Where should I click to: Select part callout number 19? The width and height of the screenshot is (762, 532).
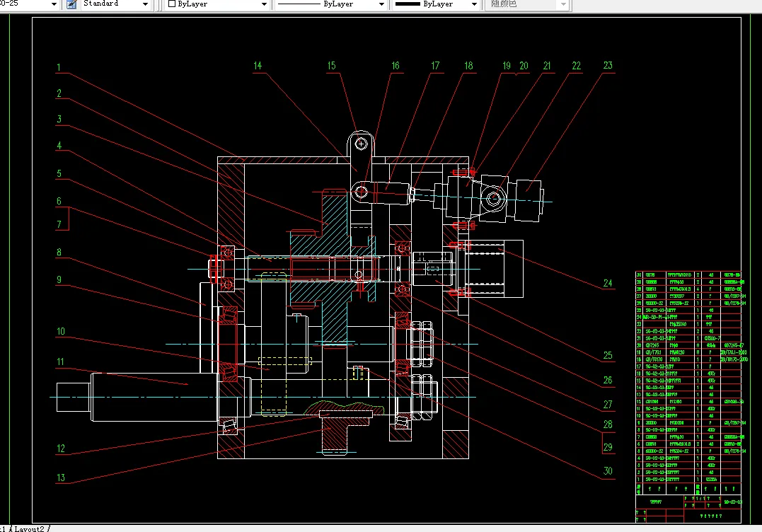[x=507, y=66]
